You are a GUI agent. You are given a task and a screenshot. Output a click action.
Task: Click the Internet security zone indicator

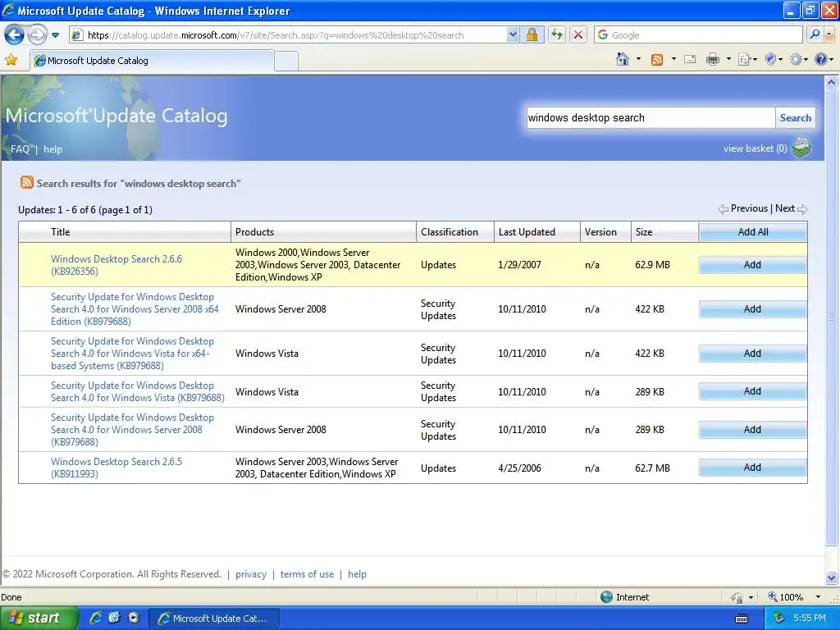pyautogui.click(x=624, y=597)
